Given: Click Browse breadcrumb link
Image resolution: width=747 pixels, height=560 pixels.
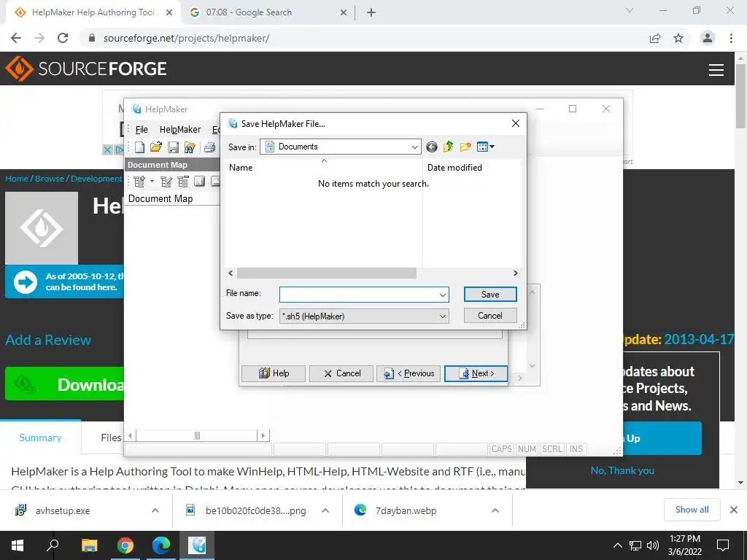Looking at the screenshot, I should coord(50,179).
